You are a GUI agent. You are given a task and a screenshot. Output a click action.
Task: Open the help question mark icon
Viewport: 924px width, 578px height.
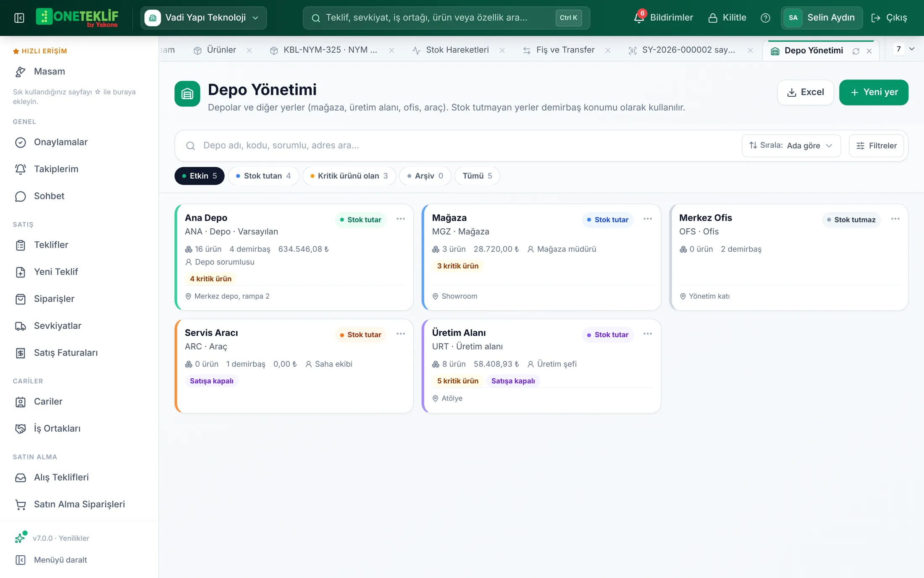(x=765, y=18)
